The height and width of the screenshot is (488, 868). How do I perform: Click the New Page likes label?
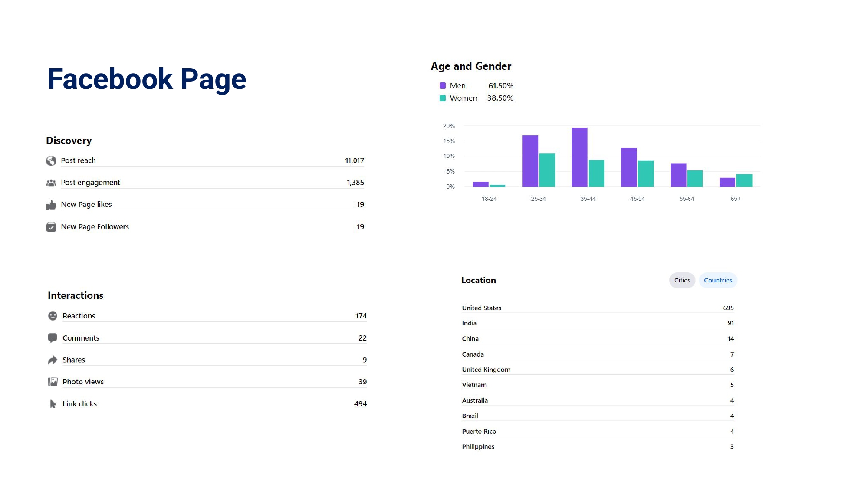point(86,204)
